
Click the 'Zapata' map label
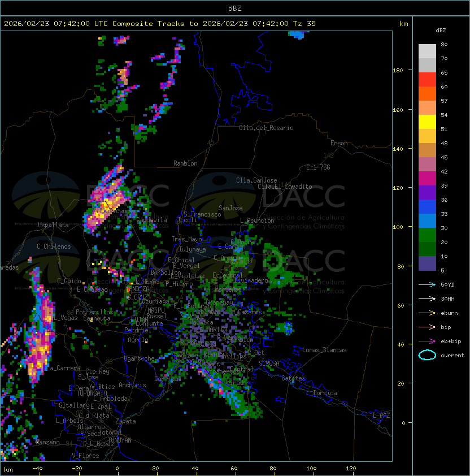pos(125,421)
